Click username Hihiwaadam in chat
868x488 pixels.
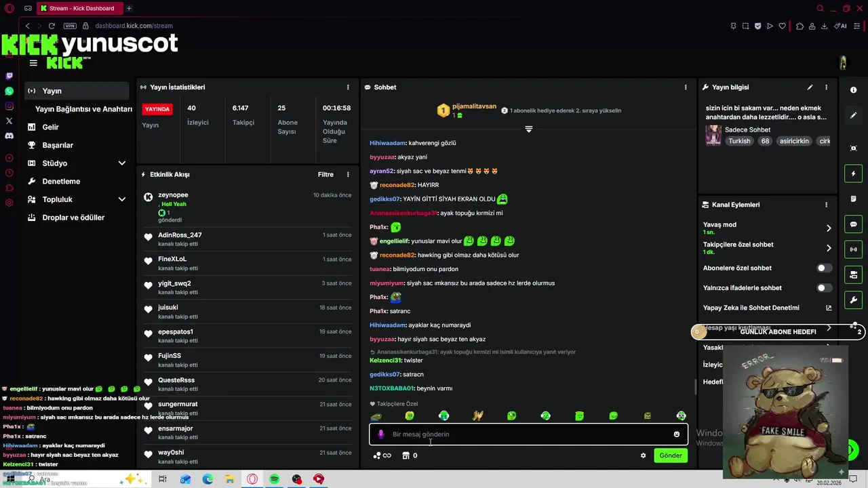pos(387,143)
